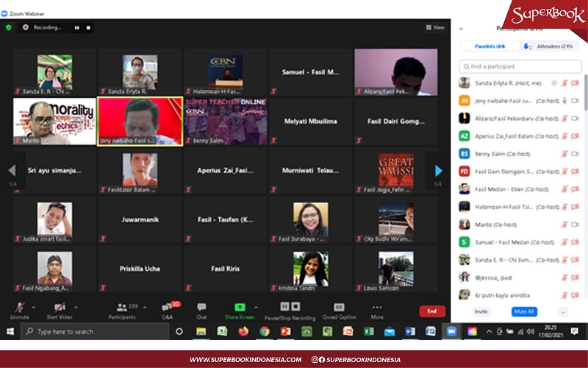The width and height of the screenshot is (588, 368).
Task: Click the green Share Screen icon
Action: tap(240, 307)
